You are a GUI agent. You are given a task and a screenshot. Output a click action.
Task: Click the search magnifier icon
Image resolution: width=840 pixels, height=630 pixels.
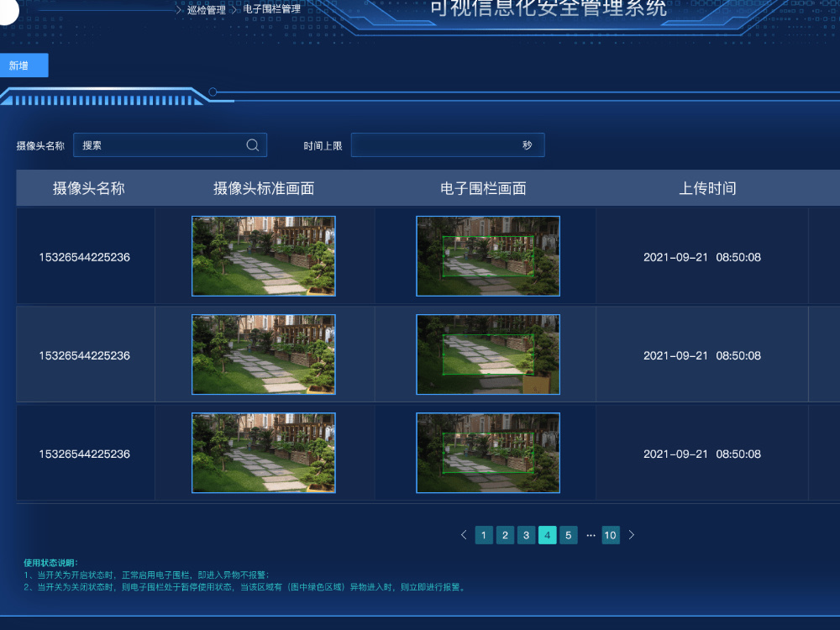pos(252,145)
